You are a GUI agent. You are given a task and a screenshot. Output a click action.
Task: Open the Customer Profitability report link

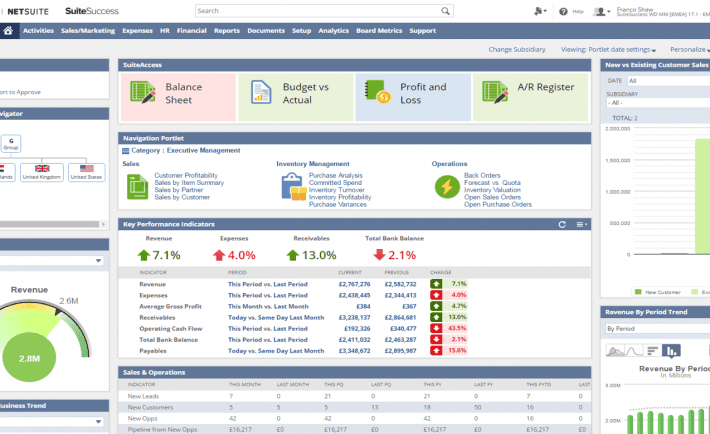[187, 176]
